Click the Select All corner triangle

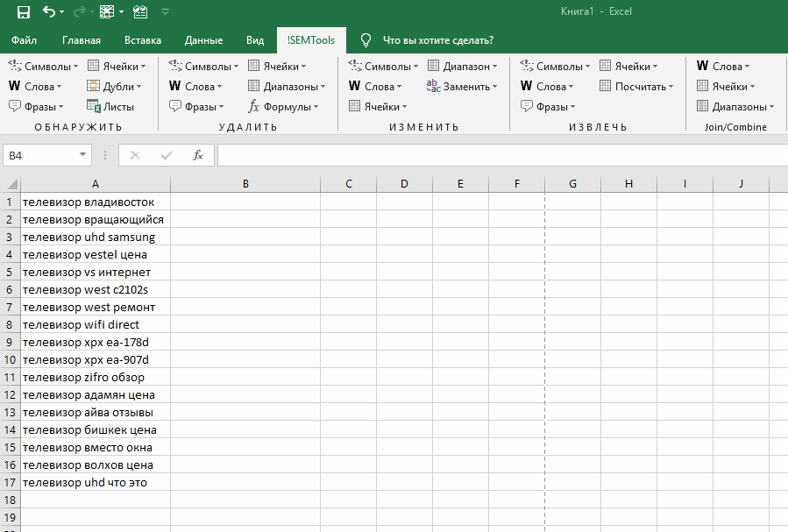11,183
